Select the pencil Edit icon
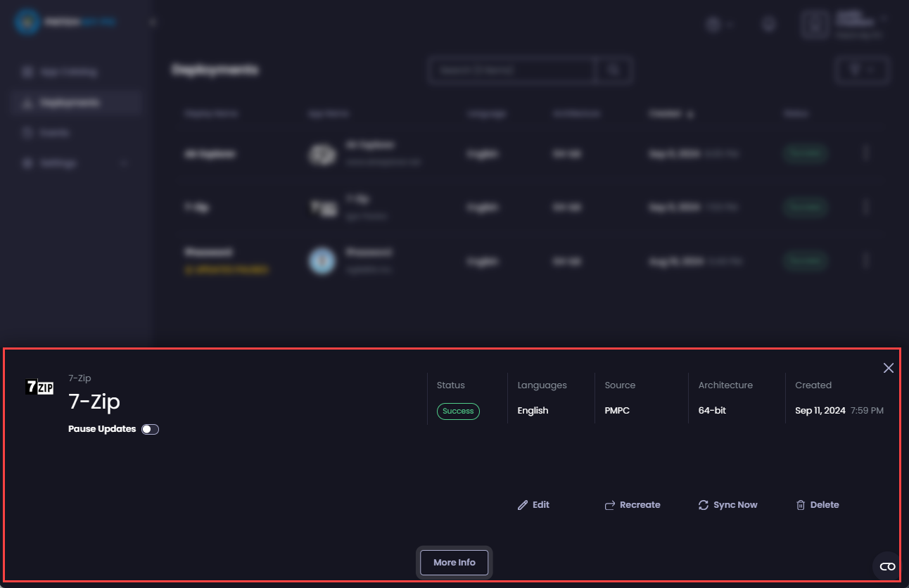 click(523, 504)
